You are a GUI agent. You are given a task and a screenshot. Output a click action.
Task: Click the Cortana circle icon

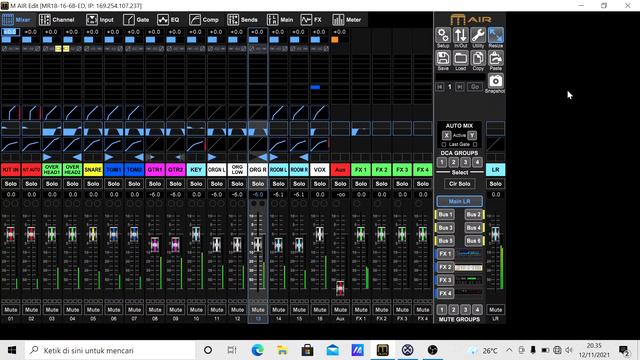tap(208, 350)
